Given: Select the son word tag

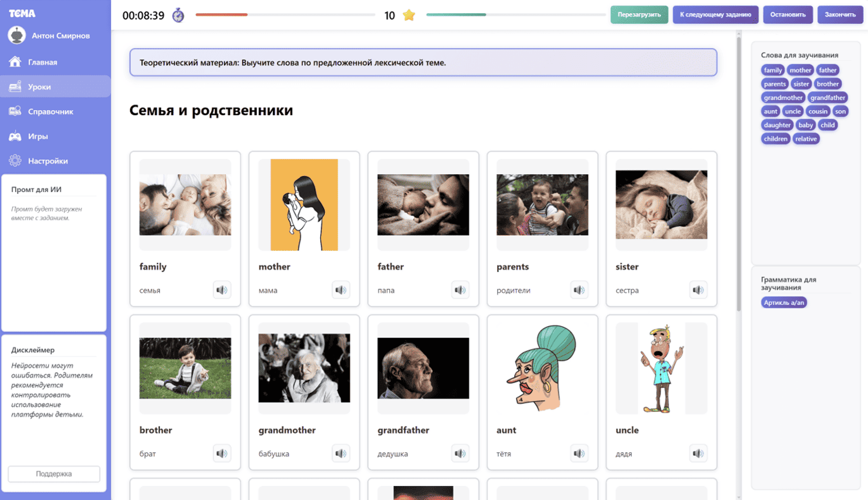Looking at the screenshot, I should point(840,111).
